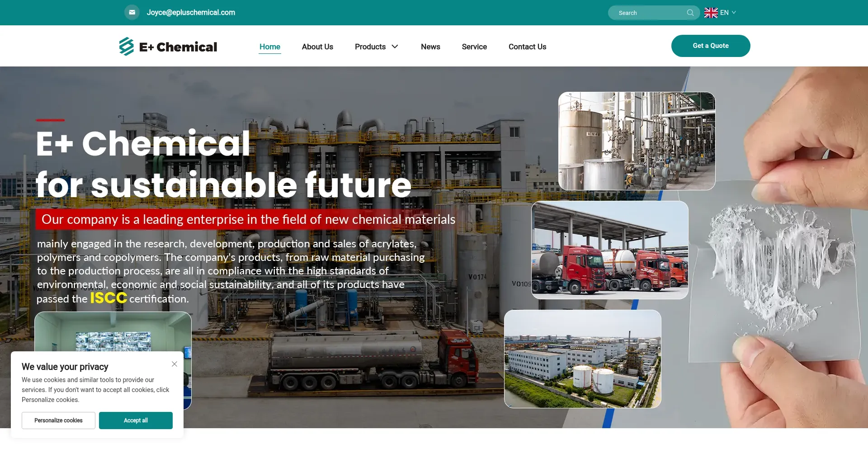Close the privacy cookie popup
Viewport: 868px width, 449px height.
pyautogui.click(x=175, y=364)
